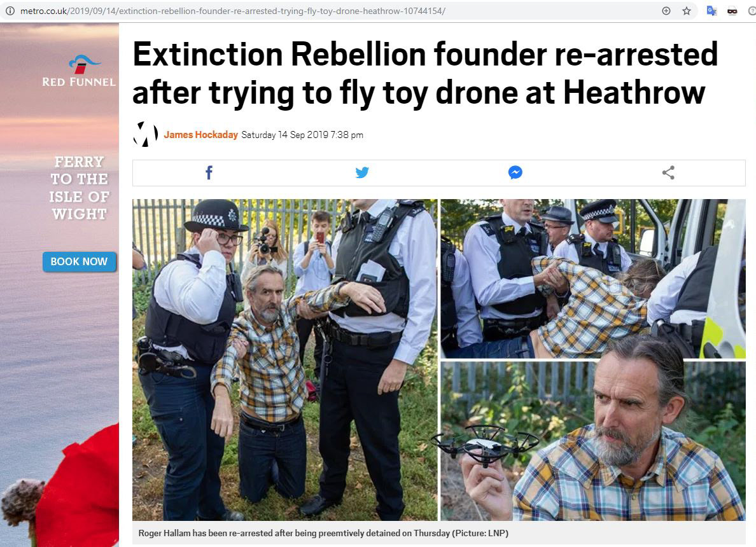
Task: Open the generic share icon
Action: 668,172
